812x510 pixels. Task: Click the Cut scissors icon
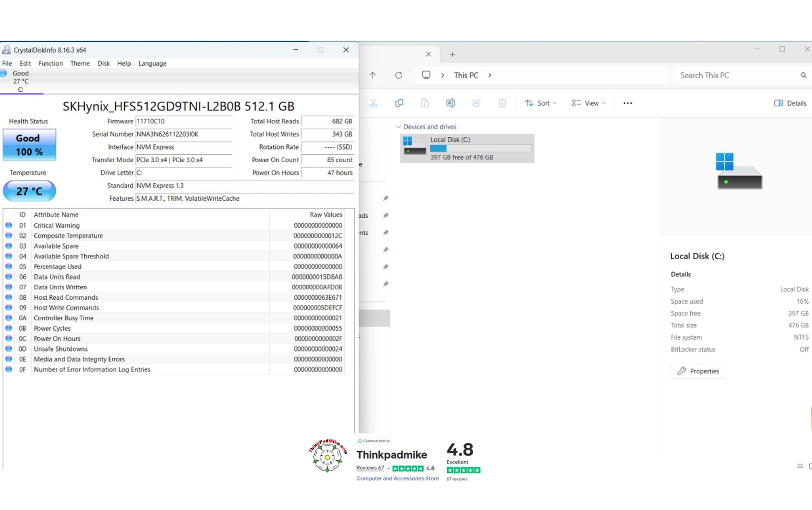click(373, 103)
